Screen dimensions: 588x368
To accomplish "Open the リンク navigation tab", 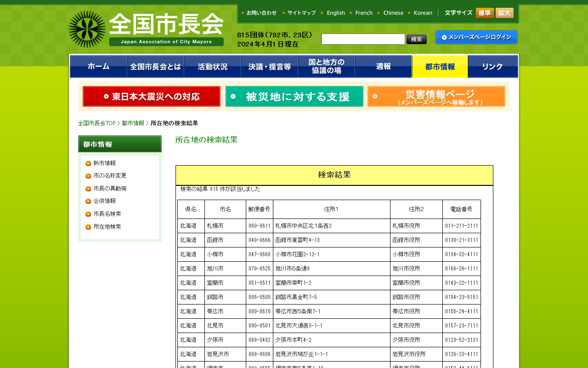I will (493, 67).
